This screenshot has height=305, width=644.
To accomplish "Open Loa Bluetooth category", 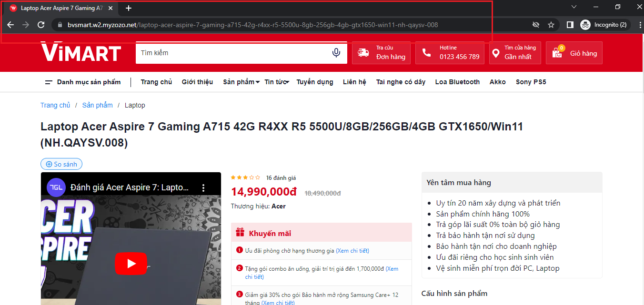I will pos(457,82).
